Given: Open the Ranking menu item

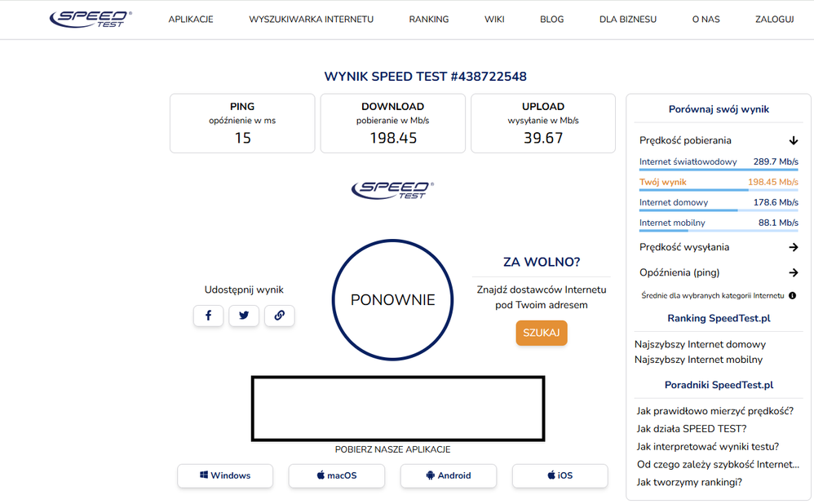Looking at the screenshot, I should click(429, 20).
